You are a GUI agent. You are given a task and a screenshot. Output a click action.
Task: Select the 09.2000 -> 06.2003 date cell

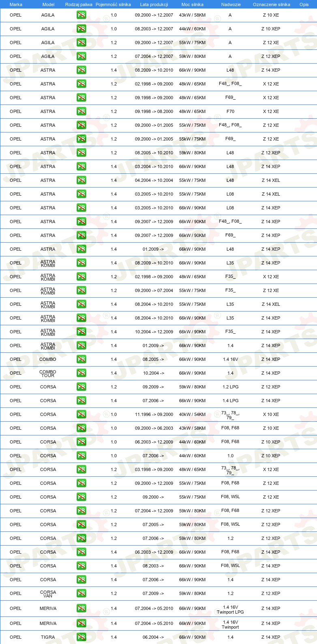[x=154, y=428]
